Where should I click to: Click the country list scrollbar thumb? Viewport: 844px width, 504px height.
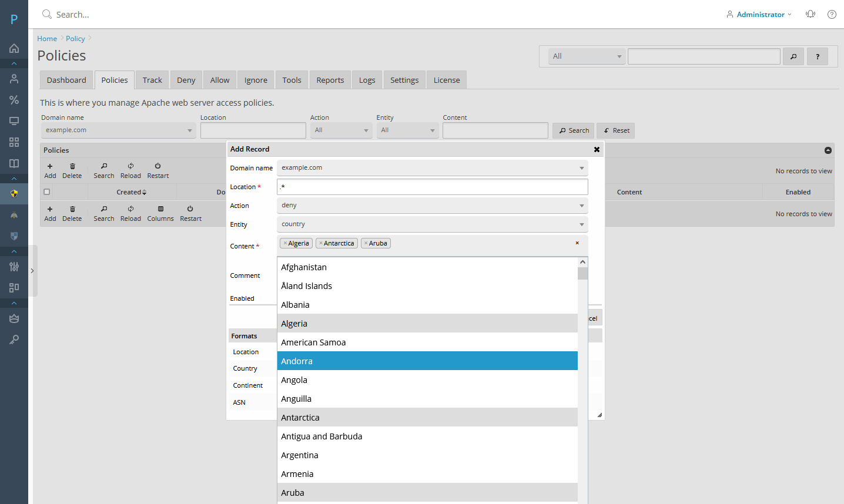[x=582, y=274]
